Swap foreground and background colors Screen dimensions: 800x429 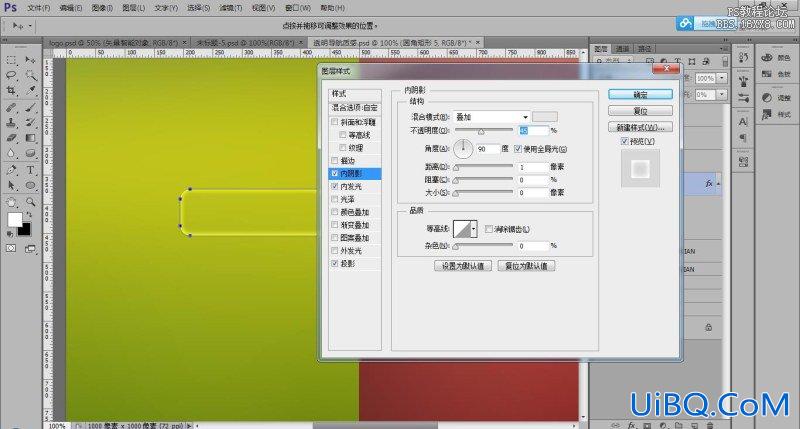click(x=29, y=214)
